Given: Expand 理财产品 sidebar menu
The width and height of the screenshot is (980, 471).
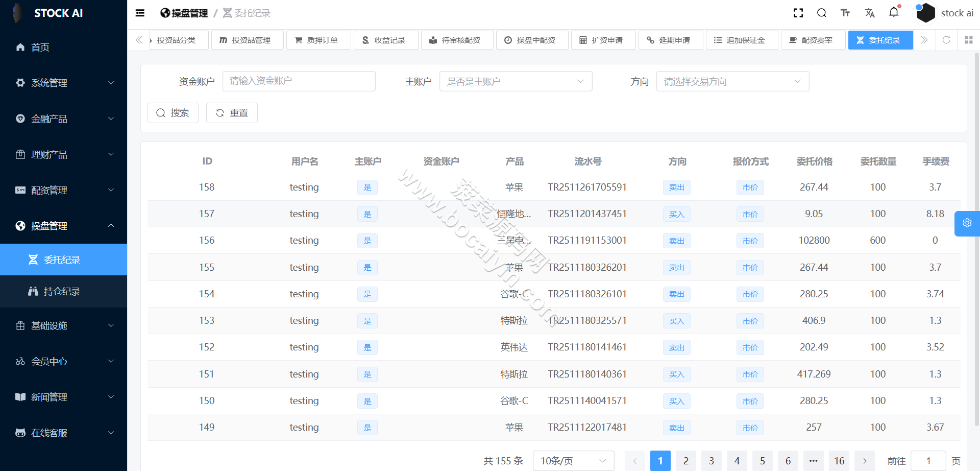Looking at the screenshot, I should point(63,154).
